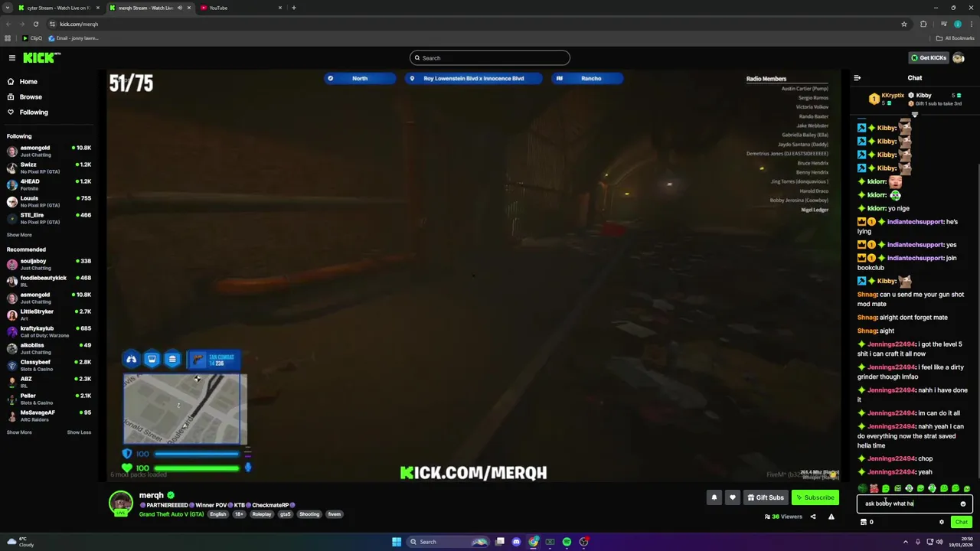The width and height of the screenshot is (980, 551).
Task: Open Spotify from the taskbar
Action: point(567,542)
